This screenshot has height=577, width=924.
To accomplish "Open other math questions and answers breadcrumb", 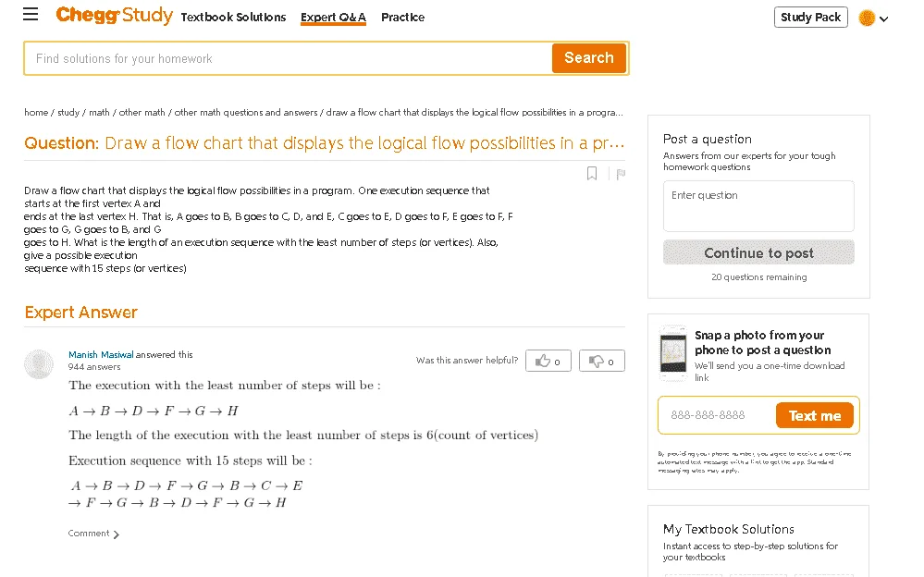I will click(x=246, y=112).
